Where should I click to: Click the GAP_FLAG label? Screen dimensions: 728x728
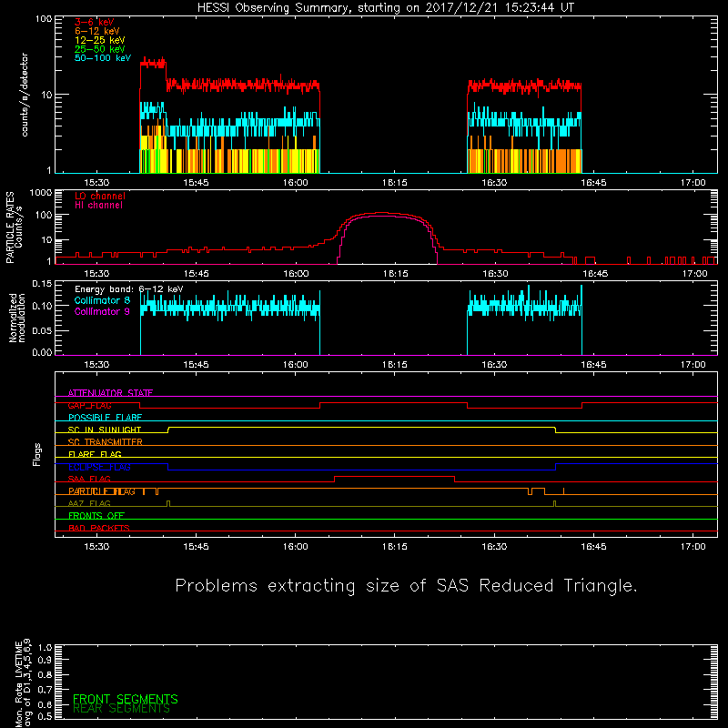[89, 405]
